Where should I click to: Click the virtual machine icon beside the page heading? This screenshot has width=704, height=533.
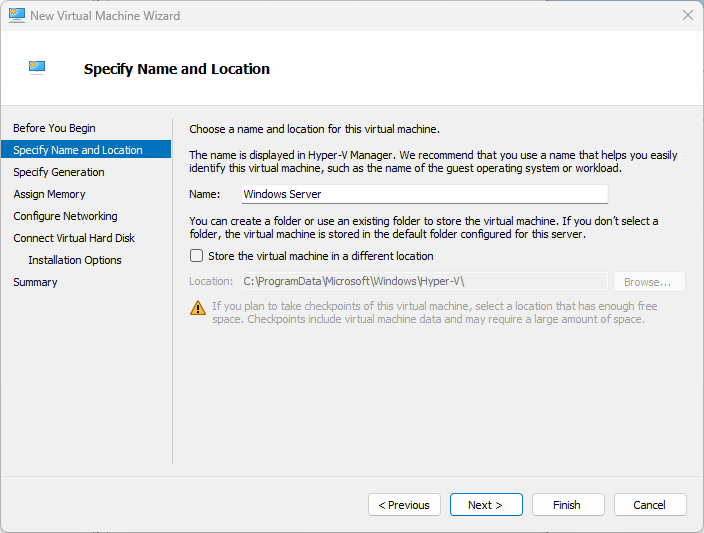(37, 68)
